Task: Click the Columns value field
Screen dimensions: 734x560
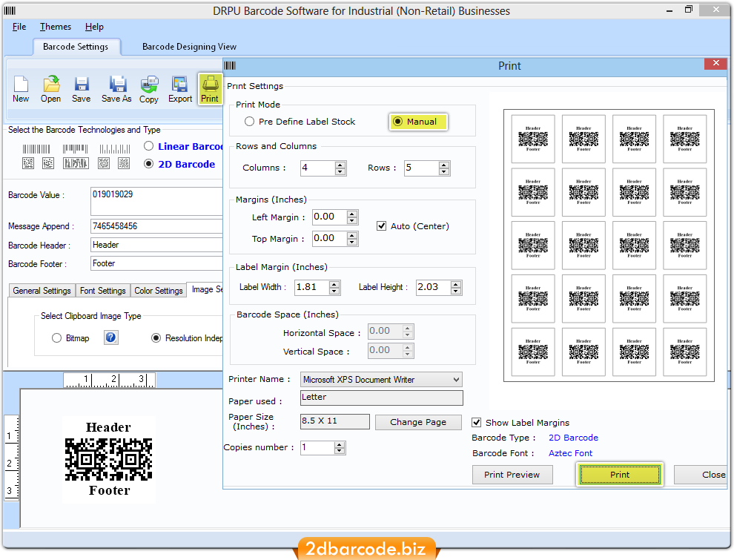Action: click(318, 168)
